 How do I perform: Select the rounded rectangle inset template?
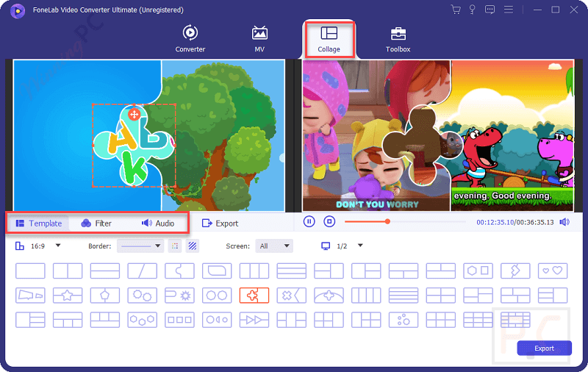coord(217,271)
